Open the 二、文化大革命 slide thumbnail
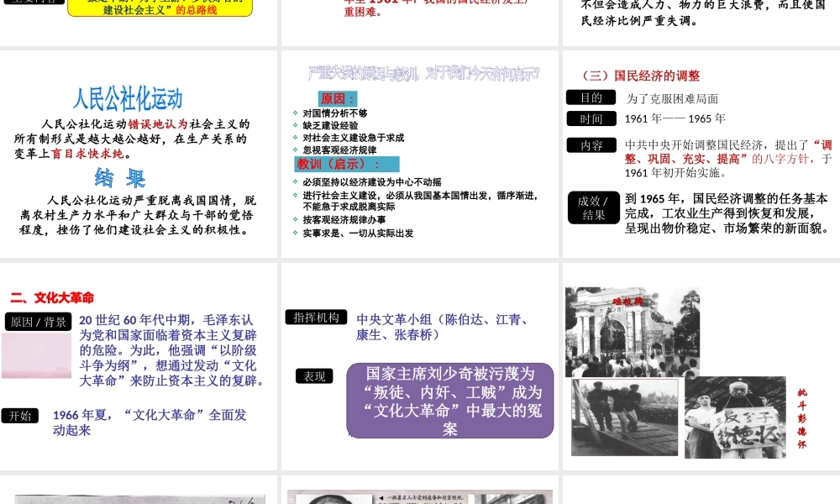 (139, 366)
